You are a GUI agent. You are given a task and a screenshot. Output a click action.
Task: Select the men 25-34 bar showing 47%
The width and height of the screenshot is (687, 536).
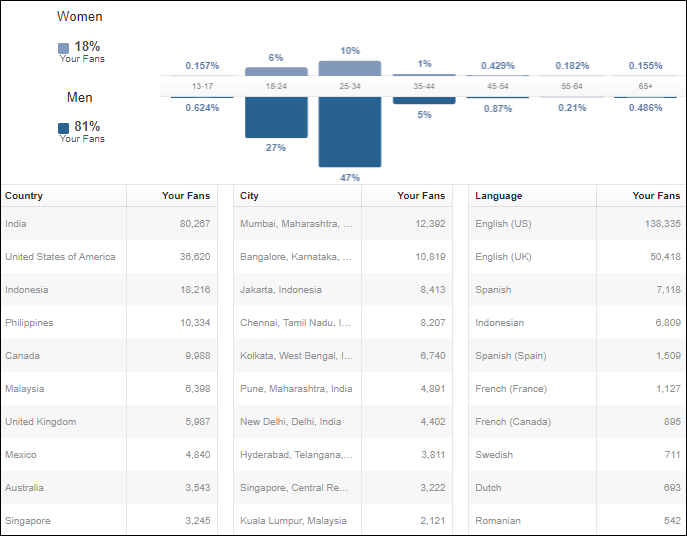pos(350,132)
